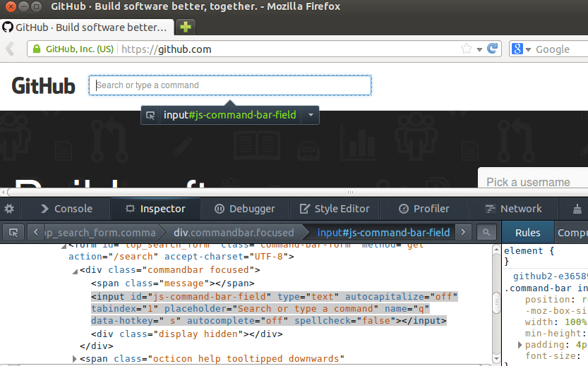This screenshot has width=588, height=366.
Task: Click the 'Pick a username' field
Action: tap(534, 181)
